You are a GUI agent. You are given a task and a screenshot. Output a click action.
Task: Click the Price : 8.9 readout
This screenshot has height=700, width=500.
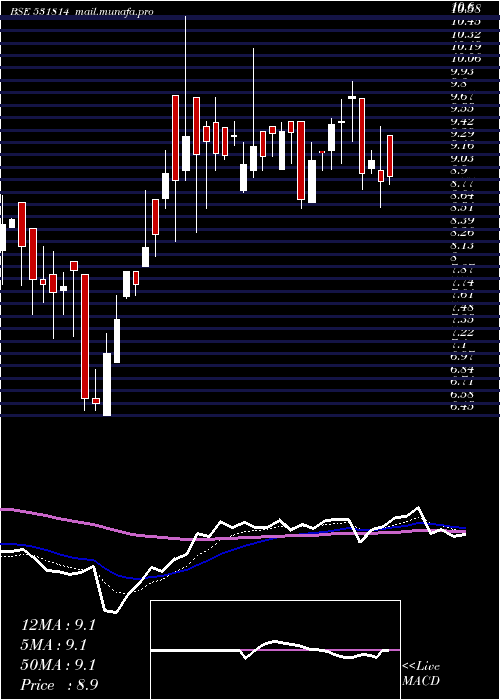point(60,685)
